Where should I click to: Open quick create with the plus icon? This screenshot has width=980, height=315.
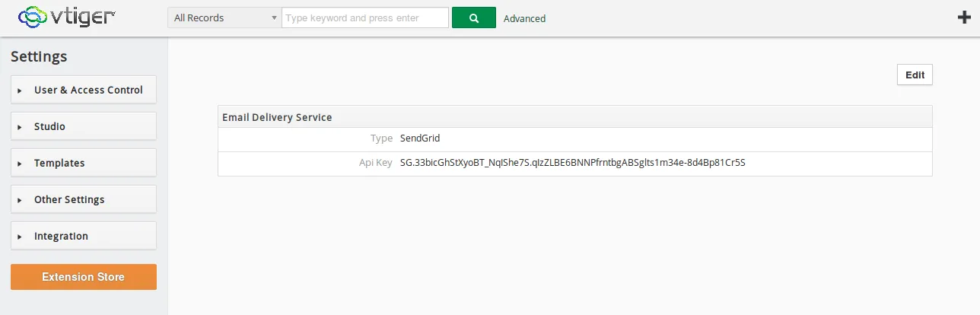click(963, 18)
